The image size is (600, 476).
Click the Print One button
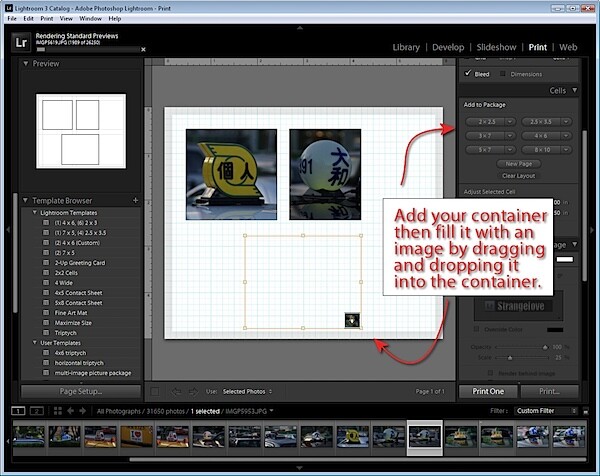coord(488,391)
